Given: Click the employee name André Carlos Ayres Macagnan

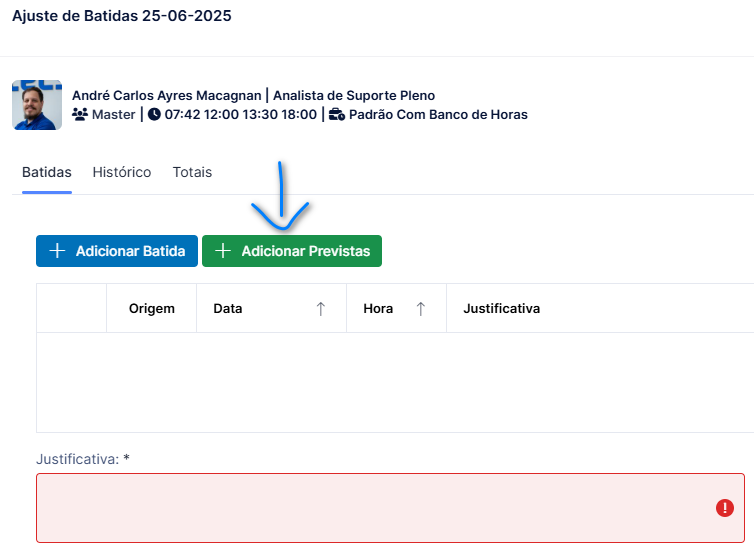Looking at the screenshot, I should [x=166, y=96].
